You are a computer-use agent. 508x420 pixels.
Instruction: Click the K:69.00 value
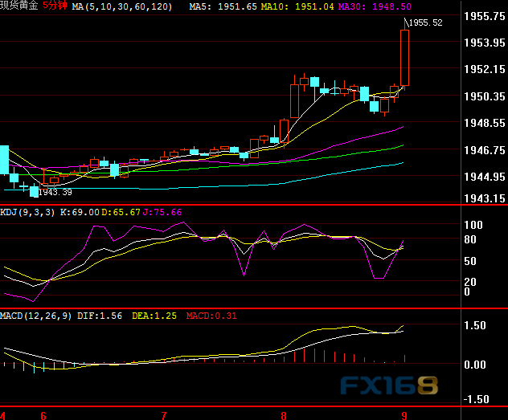[80, 212]
